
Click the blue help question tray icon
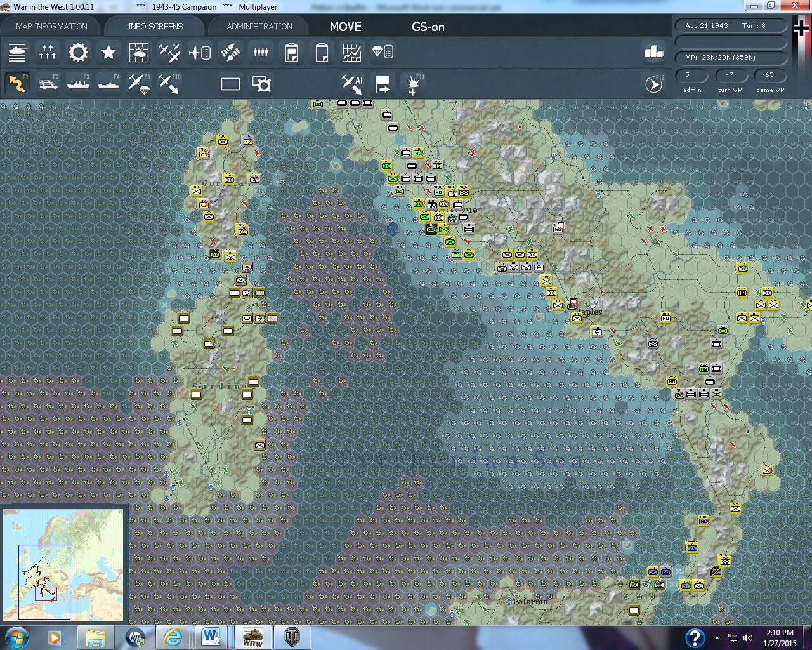click(695, 638)
